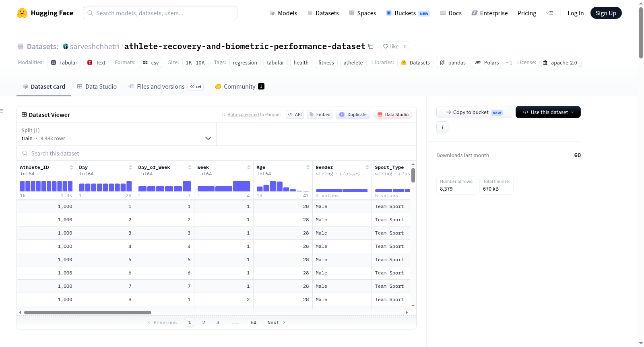The height and width of the screenshot is (347, 644).
Task: Focus the search models, datasets, users field
Action: point(160,13)
